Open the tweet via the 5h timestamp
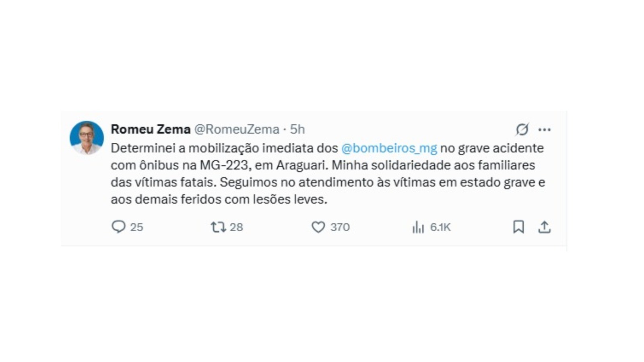 [297, 129]
